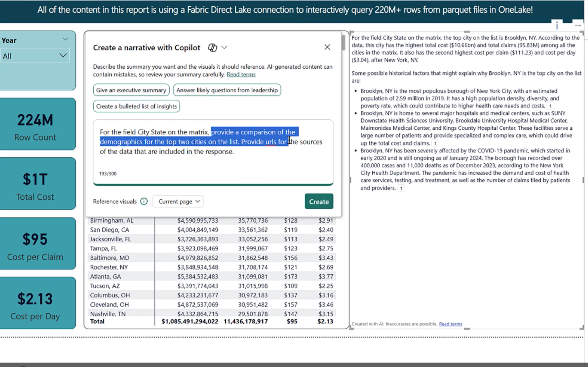The width and height of the screenshot is (588, 367).
Task: Click citation marker 1 after the hospitals bullet
Action: pyautogui.click(x=435, y=143)
